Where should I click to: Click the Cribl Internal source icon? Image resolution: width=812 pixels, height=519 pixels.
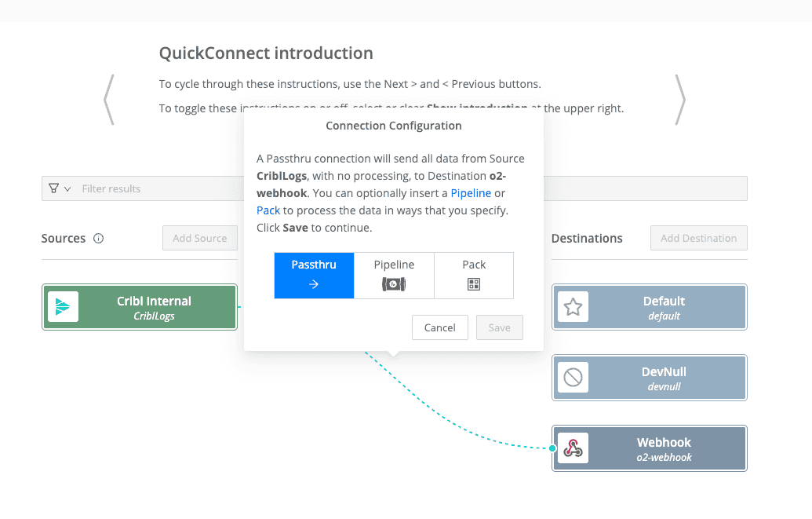click(63, 307)
